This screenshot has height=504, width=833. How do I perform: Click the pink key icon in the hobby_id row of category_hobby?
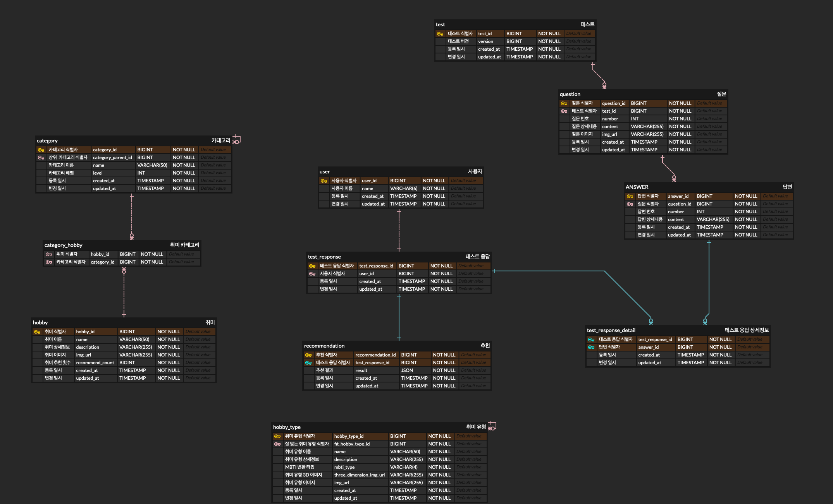[49, 254]
